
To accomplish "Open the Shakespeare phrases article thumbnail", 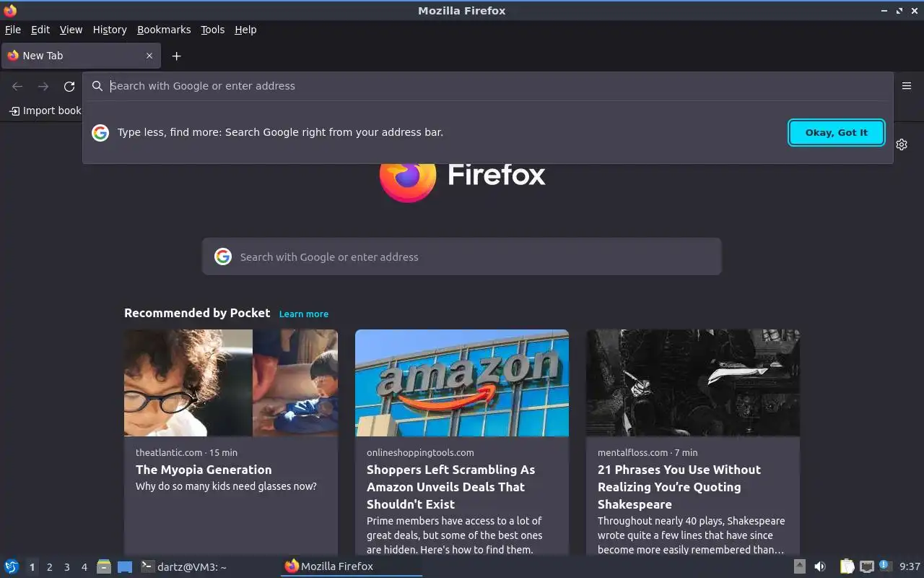I will point(693,383).
